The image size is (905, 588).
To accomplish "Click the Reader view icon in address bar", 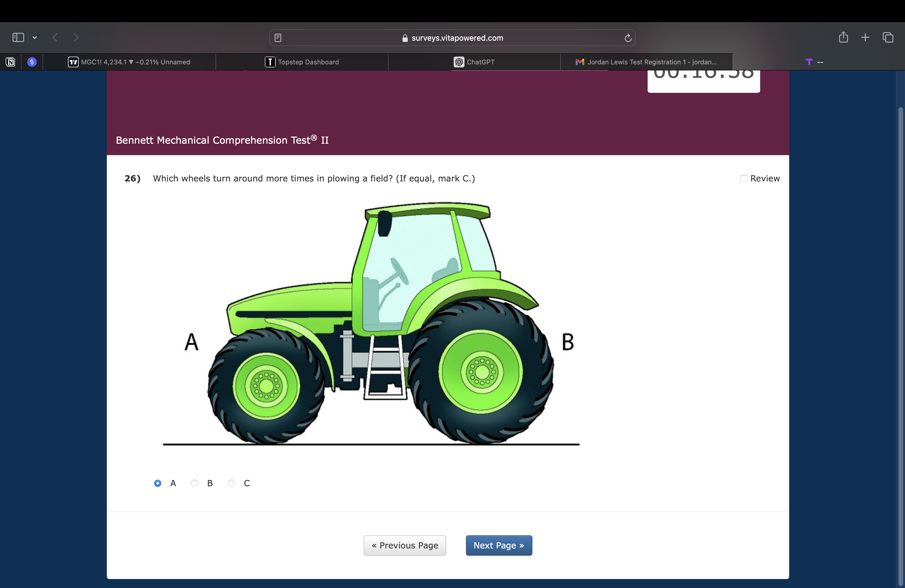I will pyautogui.click(x=278, y=38).
